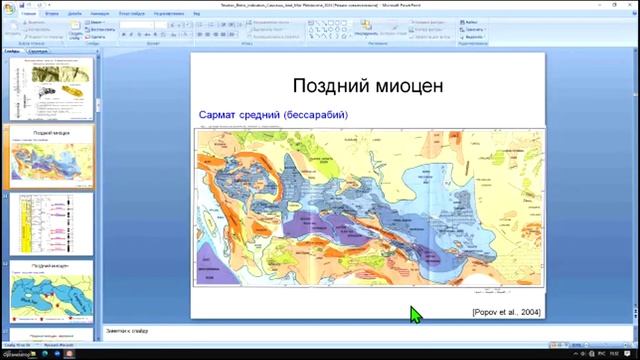Toggle text shadow formatting
The height and width of the screenshot is (360, 640).
pos(155,35)
